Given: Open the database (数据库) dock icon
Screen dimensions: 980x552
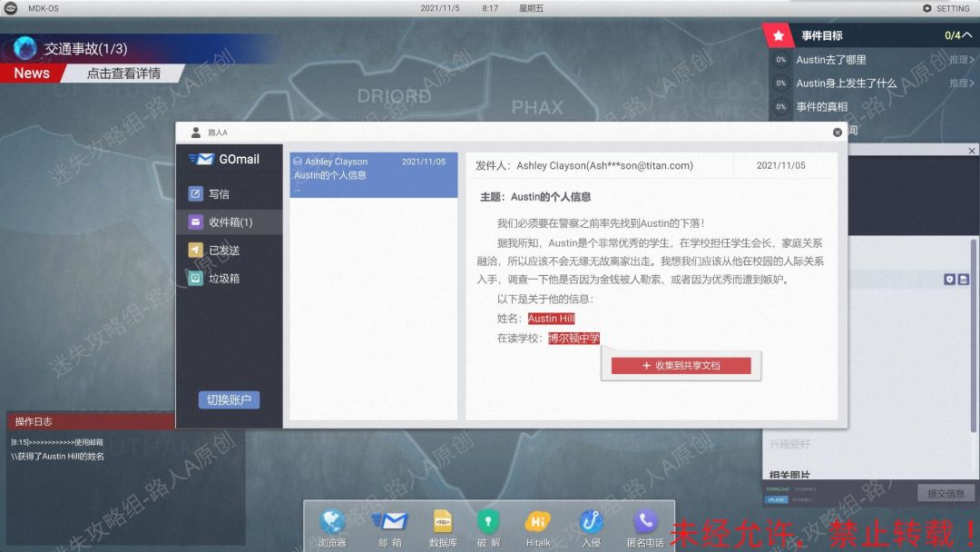Looking at the screenshot, I should pos(443,522).
